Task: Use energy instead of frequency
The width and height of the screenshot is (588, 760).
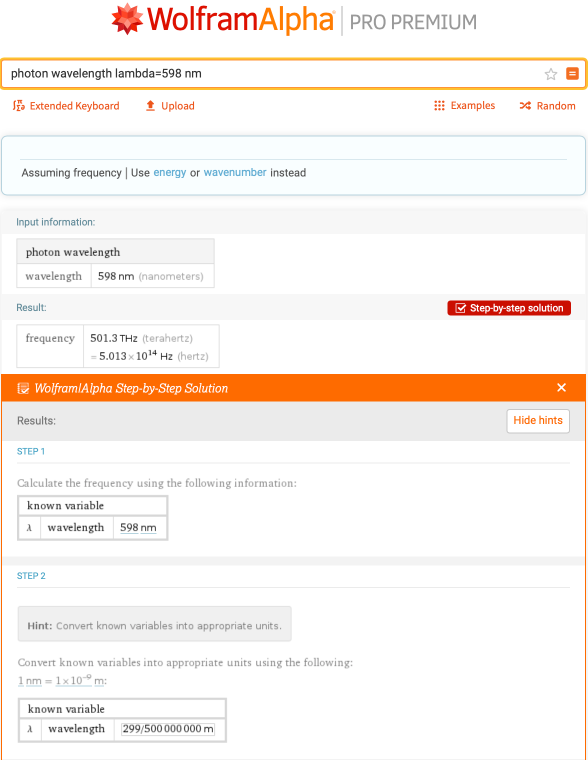Action: [x=170, y=173]
